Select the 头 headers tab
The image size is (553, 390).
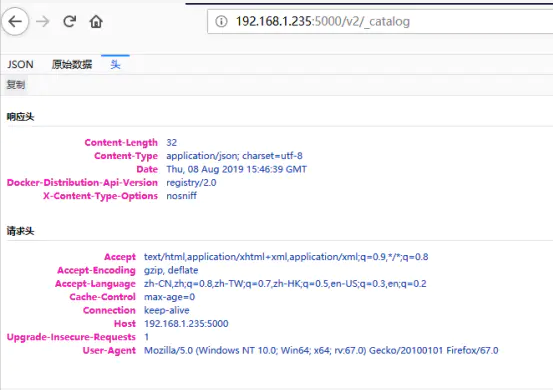pos(115,65)
